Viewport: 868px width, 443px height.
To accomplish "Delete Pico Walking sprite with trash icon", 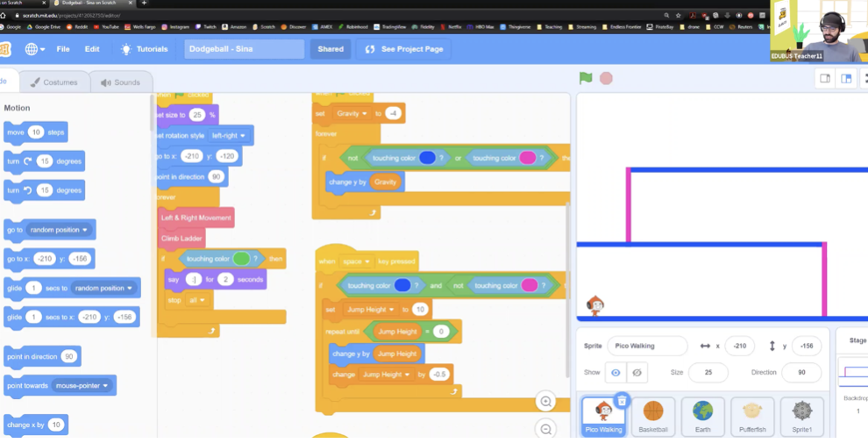I will click(622, 400).
